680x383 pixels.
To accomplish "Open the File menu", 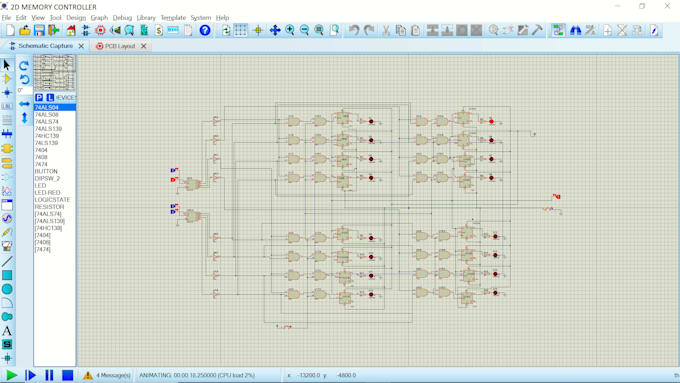I will click(6, 18).
